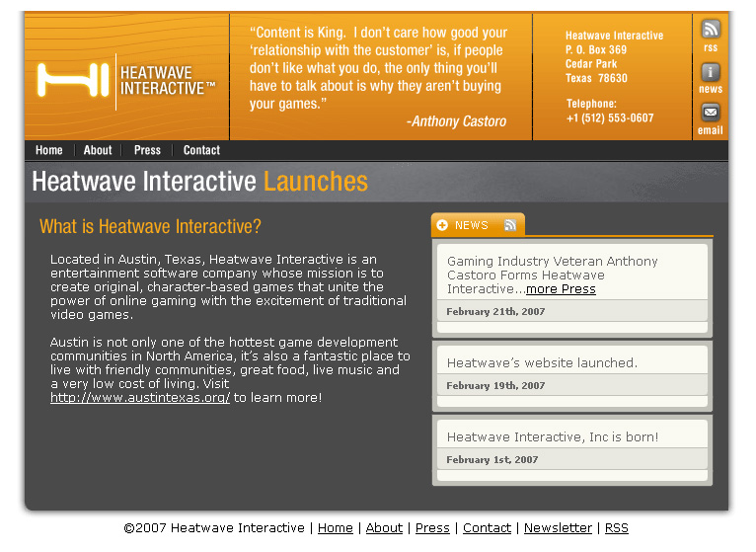Image resolution: width=756 pixels, height=552 pixels.
Task: Open the news info icon
Action: (711, 72)
